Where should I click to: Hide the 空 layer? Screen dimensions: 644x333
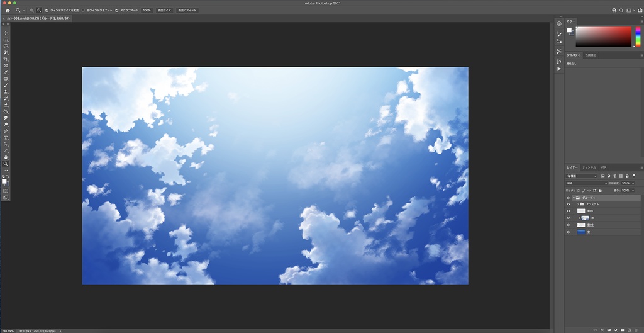[569, 232]
